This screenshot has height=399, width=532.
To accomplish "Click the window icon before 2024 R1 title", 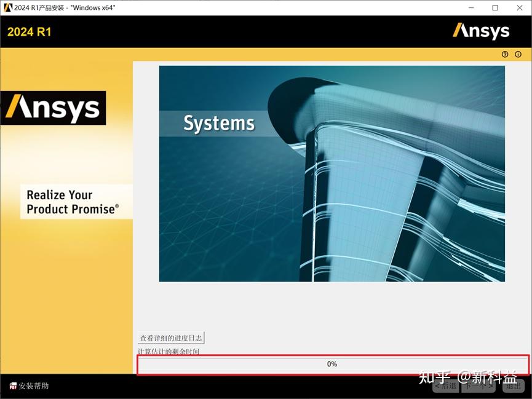I will pyautogui.click(x=7, y=7).
